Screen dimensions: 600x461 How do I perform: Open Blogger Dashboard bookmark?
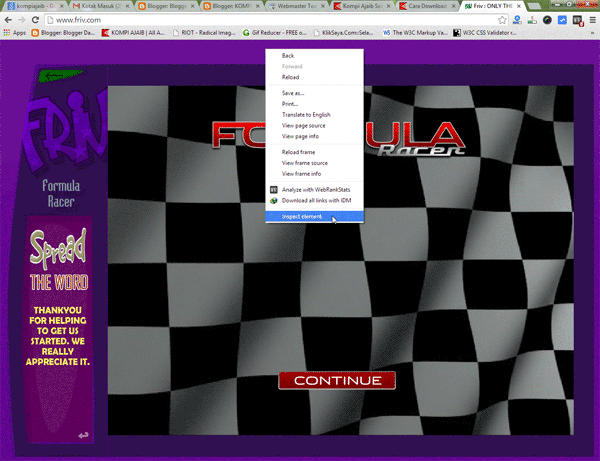pyautogui.click(x=64, y=33)
